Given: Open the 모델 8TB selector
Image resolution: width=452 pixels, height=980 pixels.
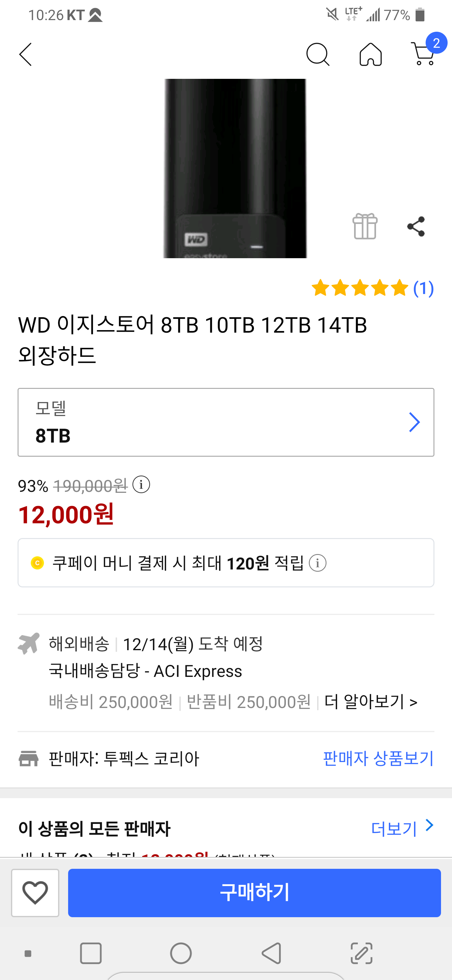Looking at the screenshot, I should pyautogui.click(x=226, y=422).
